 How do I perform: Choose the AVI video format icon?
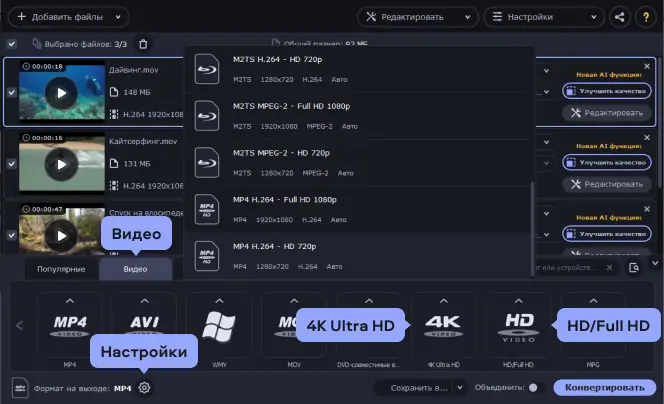[x=144, y=325]
